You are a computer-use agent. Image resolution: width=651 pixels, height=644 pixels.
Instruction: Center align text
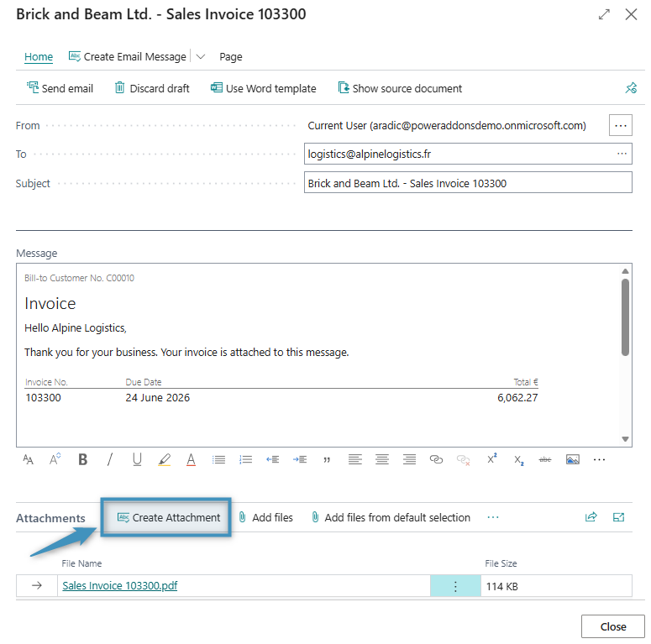click(382, 459)
